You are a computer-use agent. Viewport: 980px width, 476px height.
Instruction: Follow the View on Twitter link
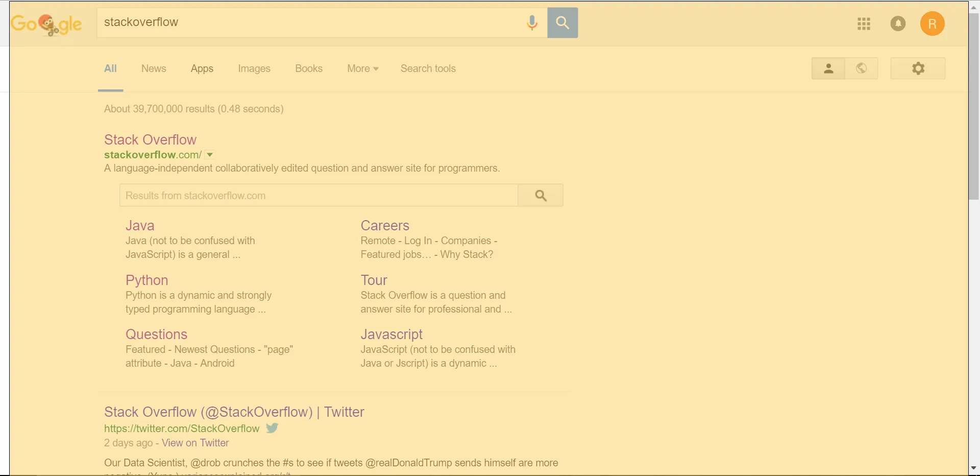[195, 443]
